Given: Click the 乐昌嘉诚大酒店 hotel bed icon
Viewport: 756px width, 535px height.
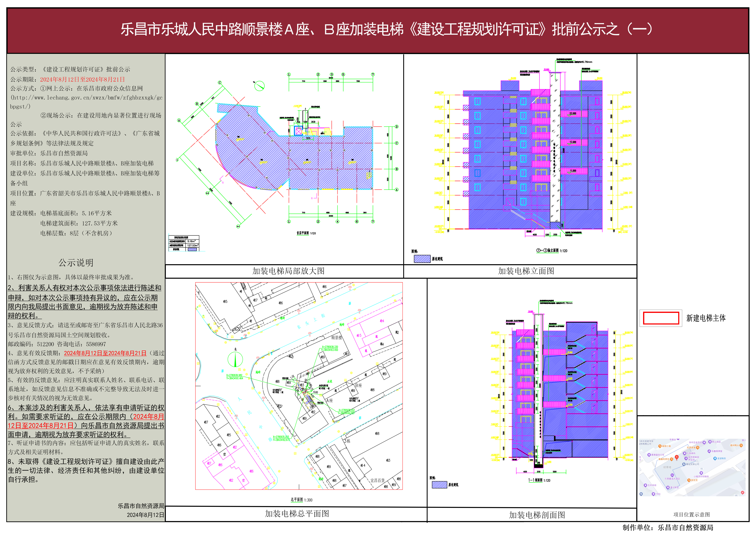Looking at the screenshot, I should click(672, 475).
